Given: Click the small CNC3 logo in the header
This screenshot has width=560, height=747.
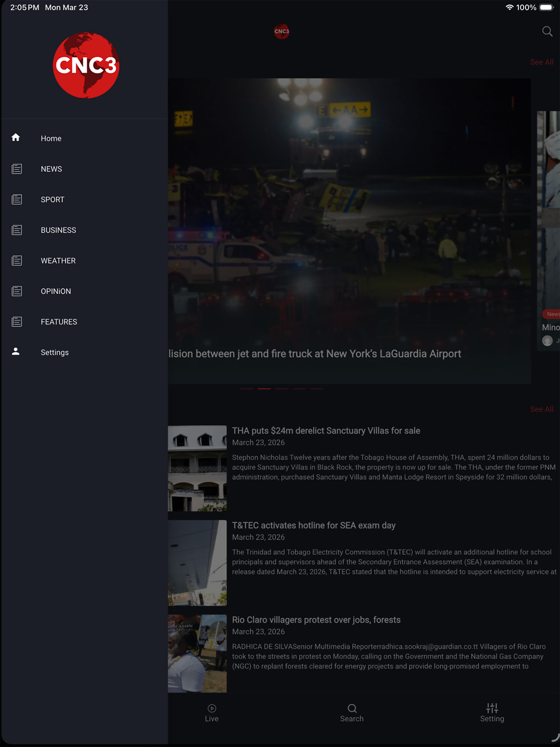Looking at the screenshot, I should pyautogui.click(x=282, y=31).
